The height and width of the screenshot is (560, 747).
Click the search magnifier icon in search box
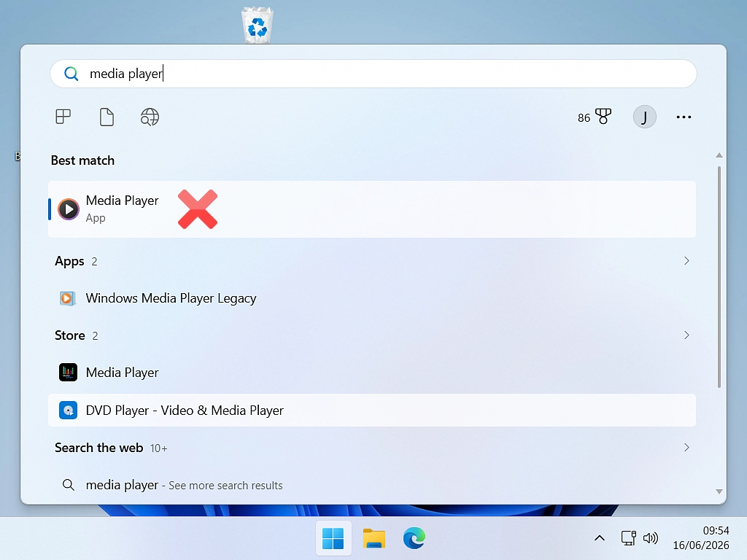(71, 74)
